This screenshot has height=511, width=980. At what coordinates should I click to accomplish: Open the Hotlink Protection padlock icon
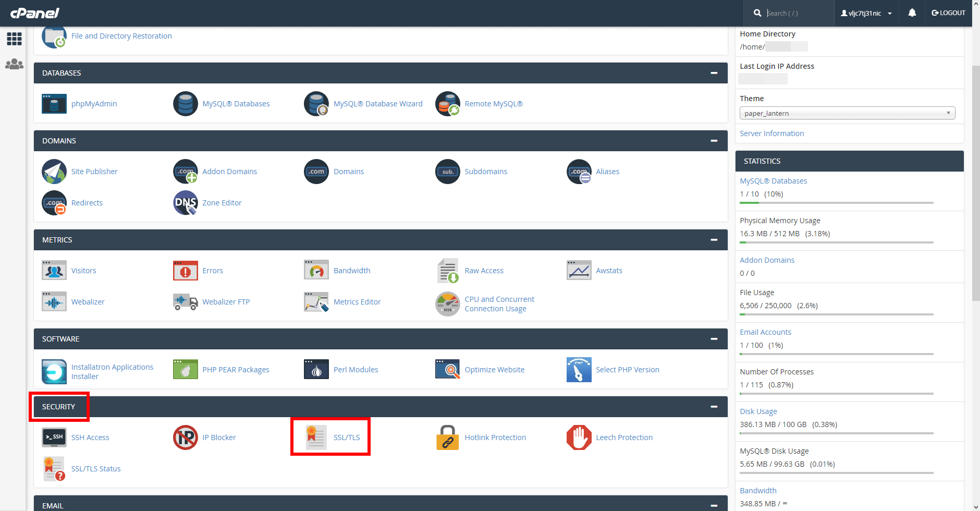448,437
